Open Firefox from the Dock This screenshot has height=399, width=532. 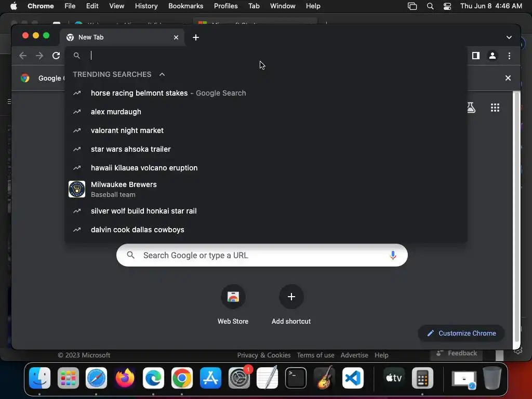point(125,378)
